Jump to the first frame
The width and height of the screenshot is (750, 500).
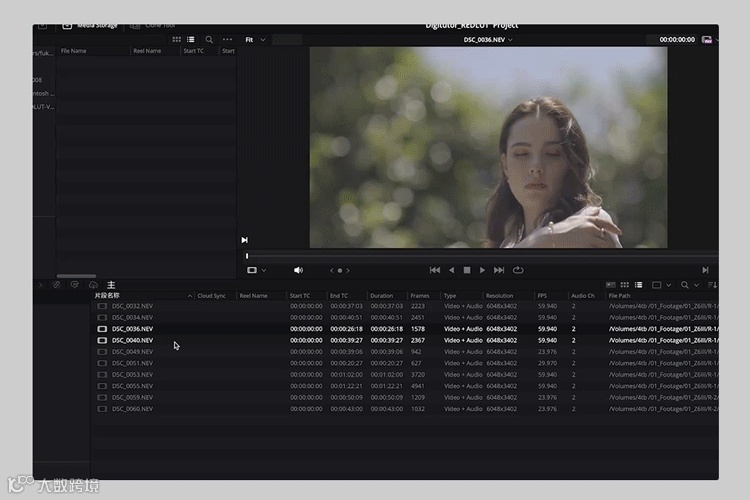[x=435, y=270]
